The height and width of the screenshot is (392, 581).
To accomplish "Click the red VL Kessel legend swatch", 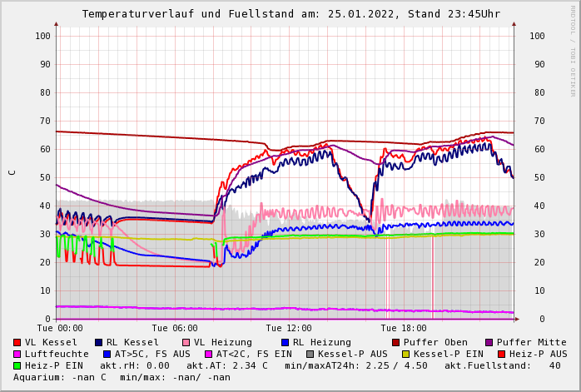I will 17,342.
